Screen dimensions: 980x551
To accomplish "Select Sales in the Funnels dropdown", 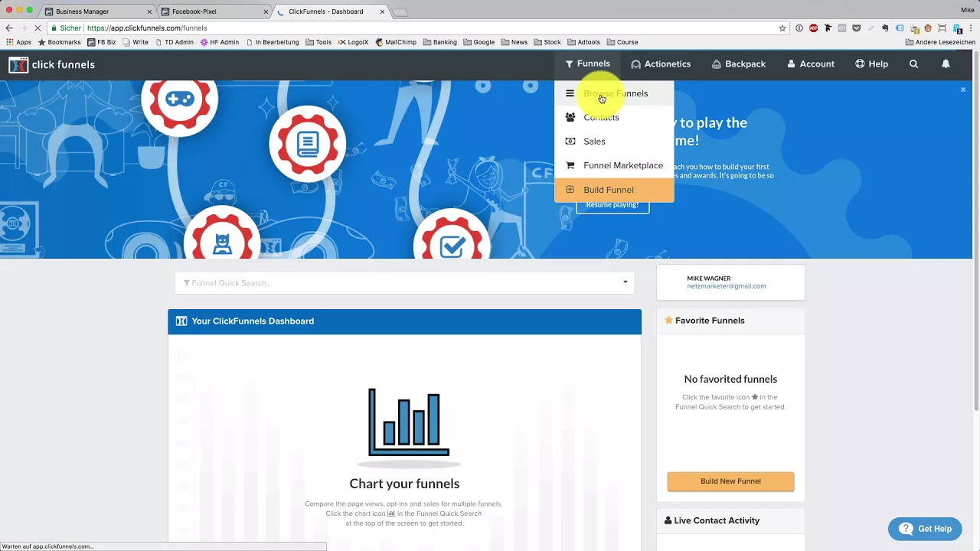I will click(x=614, y=142).
